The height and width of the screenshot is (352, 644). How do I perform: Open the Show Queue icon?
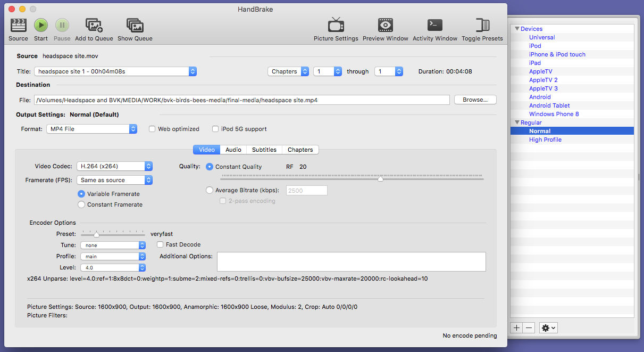coord(135,25)
